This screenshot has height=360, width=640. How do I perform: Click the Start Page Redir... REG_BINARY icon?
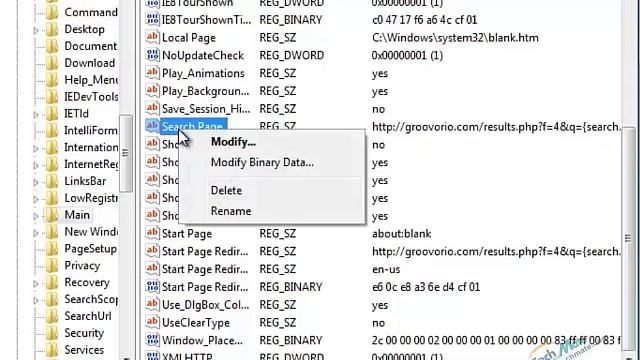(x=152, y=287)
